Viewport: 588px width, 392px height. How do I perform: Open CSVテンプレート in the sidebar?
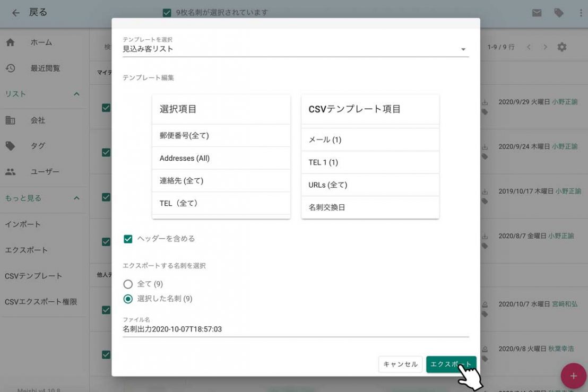click(x=33, y=276)
